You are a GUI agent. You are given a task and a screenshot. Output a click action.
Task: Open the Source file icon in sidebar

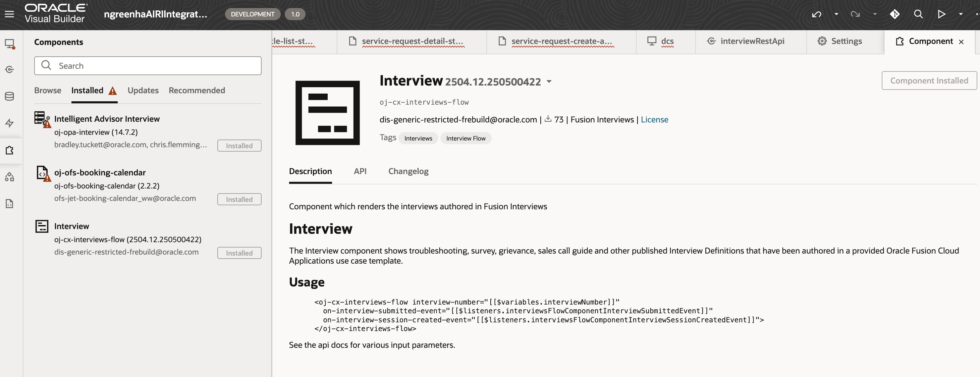pyautogui.click(x=9, y=204)
